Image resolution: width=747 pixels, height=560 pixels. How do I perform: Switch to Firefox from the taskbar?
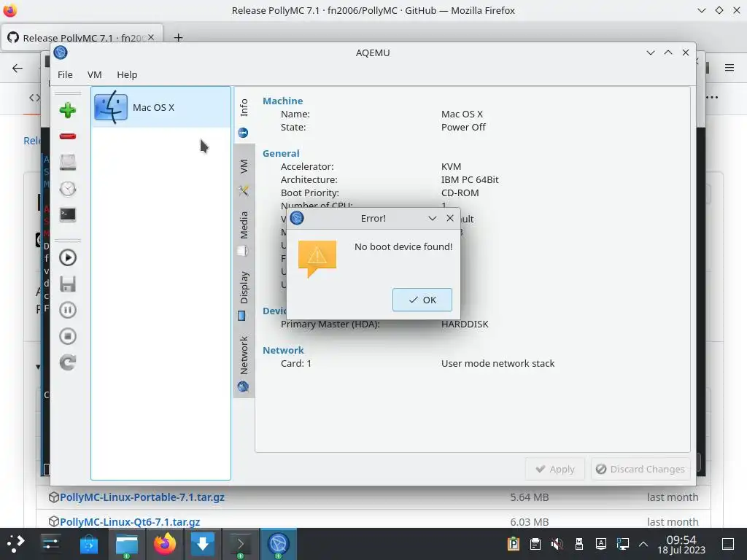pos(165,544)
